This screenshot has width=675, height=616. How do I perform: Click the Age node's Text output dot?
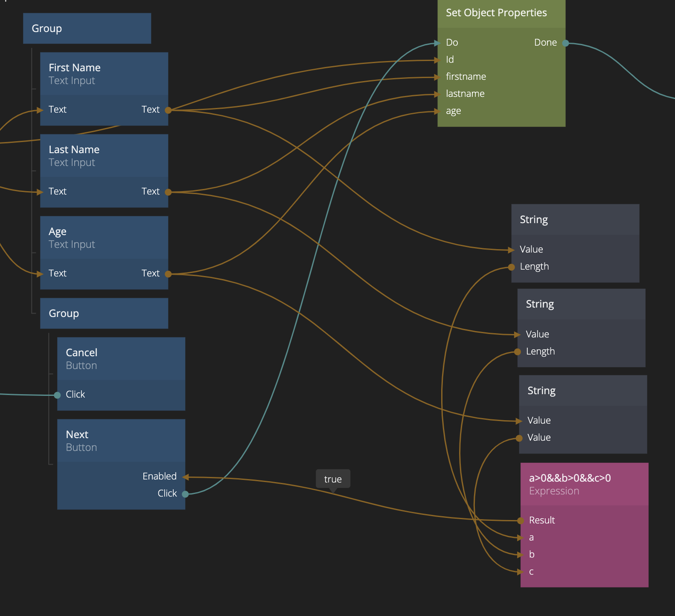tap(168, 274)
